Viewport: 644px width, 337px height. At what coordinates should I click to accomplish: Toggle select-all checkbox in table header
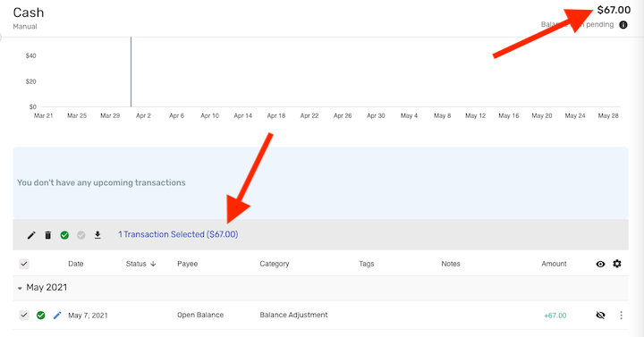click(24, 264)
